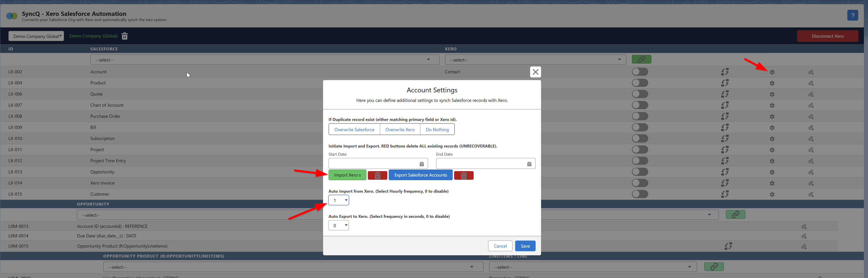Open settings gear for LX-015 Customer row
The width and height of the screenshot is (868, 278).
[772, 194]
